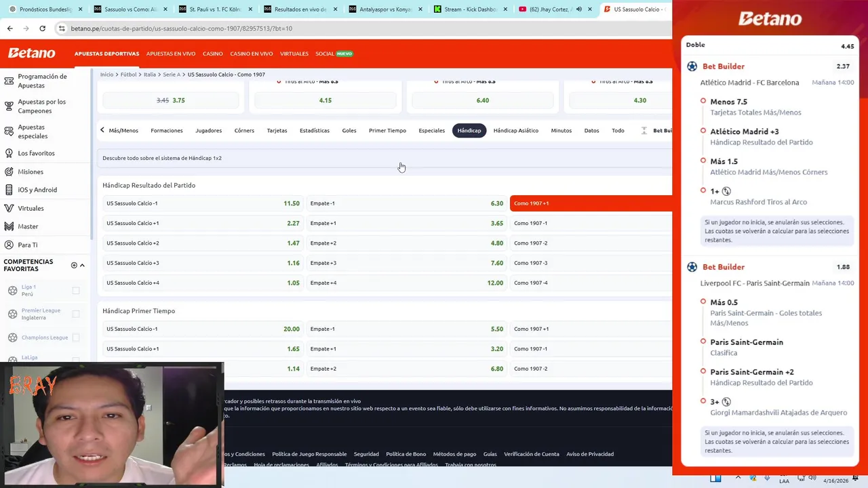Deselect Atlético Madrid +3 handicap selection
868x488 pixels.
703,131
